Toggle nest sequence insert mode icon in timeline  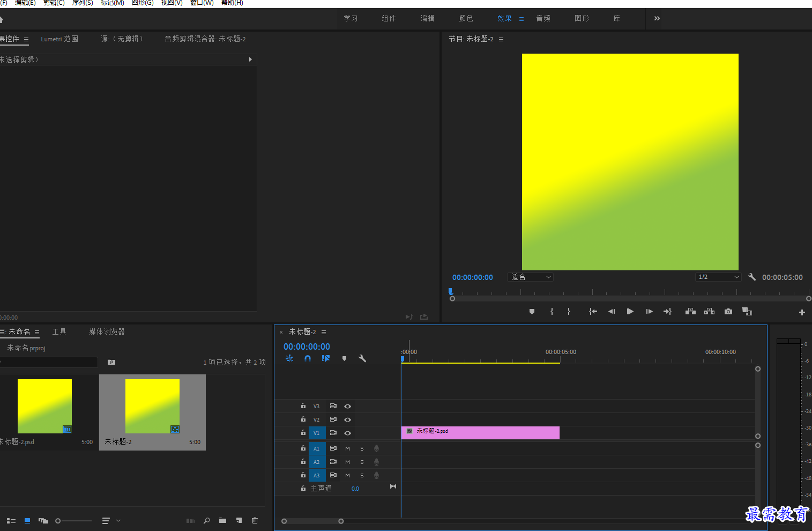tap(289, 358)
